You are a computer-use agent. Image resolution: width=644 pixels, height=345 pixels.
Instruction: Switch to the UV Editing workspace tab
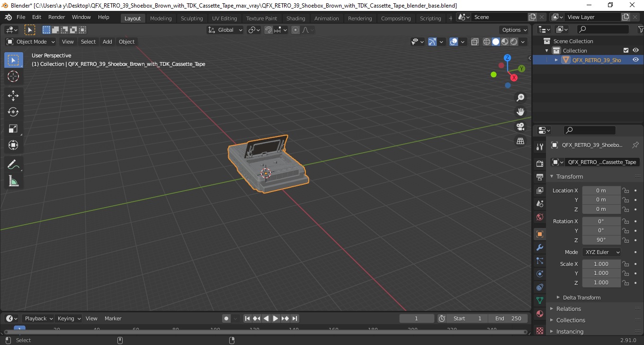[x=224, y=18]
